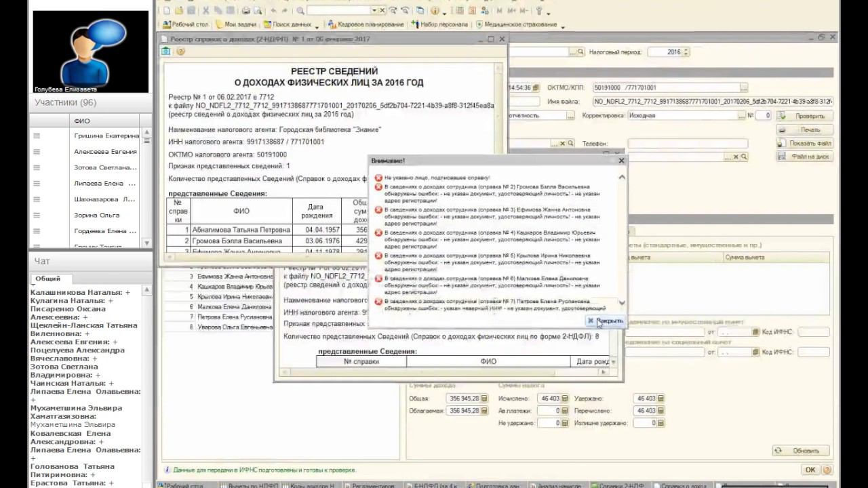Clear the toolbar search box with X
This screenshot has height=488, width=868.
(382, 10)
